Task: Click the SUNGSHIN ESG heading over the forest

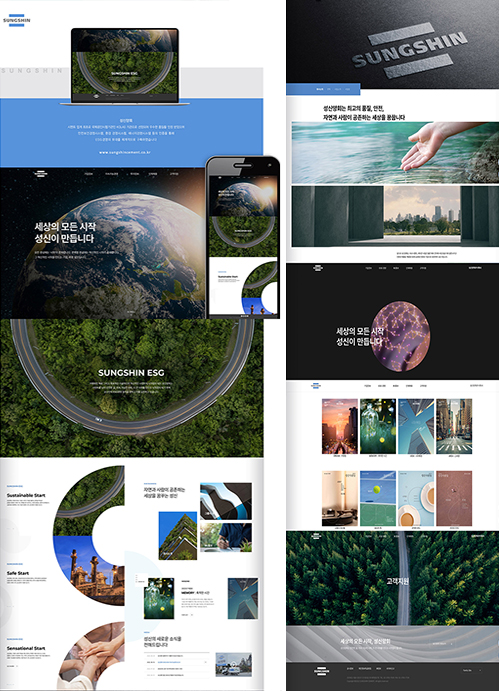Action: 131,373
